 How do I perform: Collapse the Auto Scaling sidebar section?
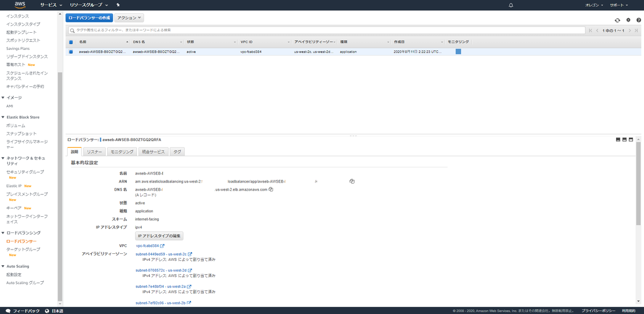(x=3, y=266)
